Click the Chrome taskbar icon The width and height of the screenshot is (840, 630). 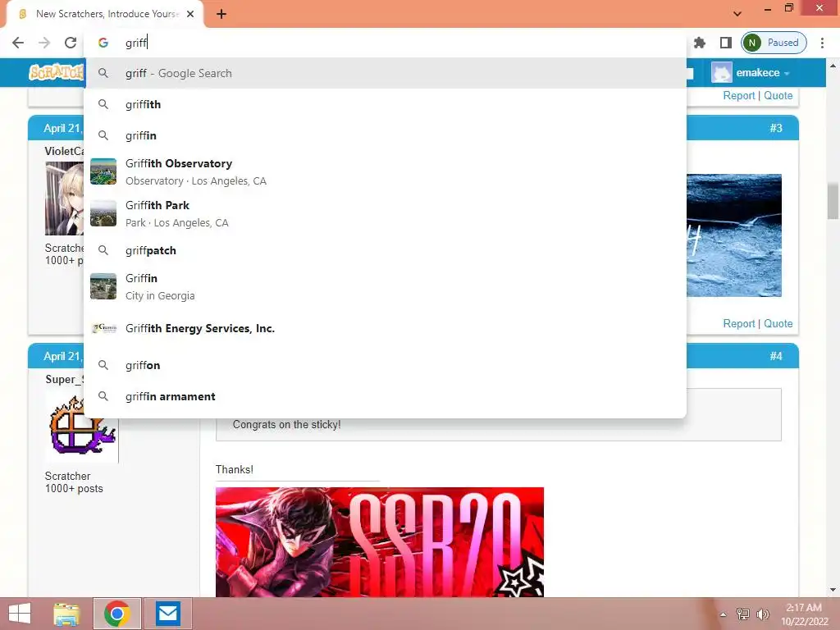[117, 614]
